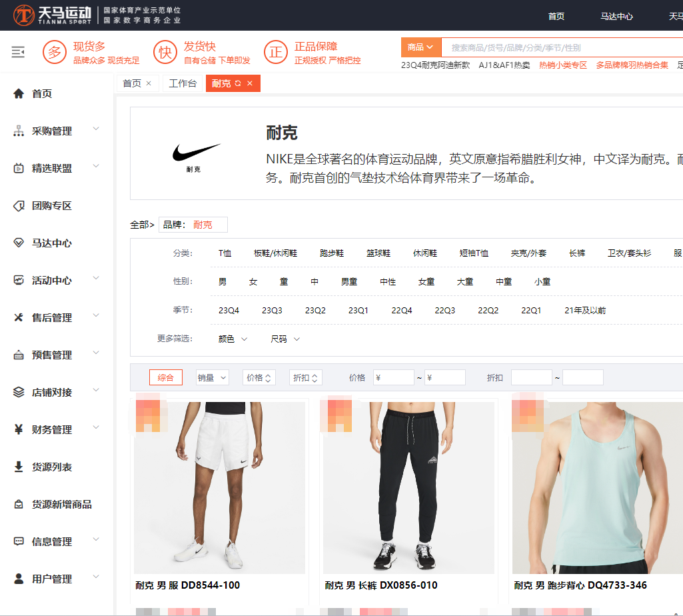Collapse the sidebar with the hamburger icon
The height and width of the screenshot is (616, 683).
click(x=18, y=52)
